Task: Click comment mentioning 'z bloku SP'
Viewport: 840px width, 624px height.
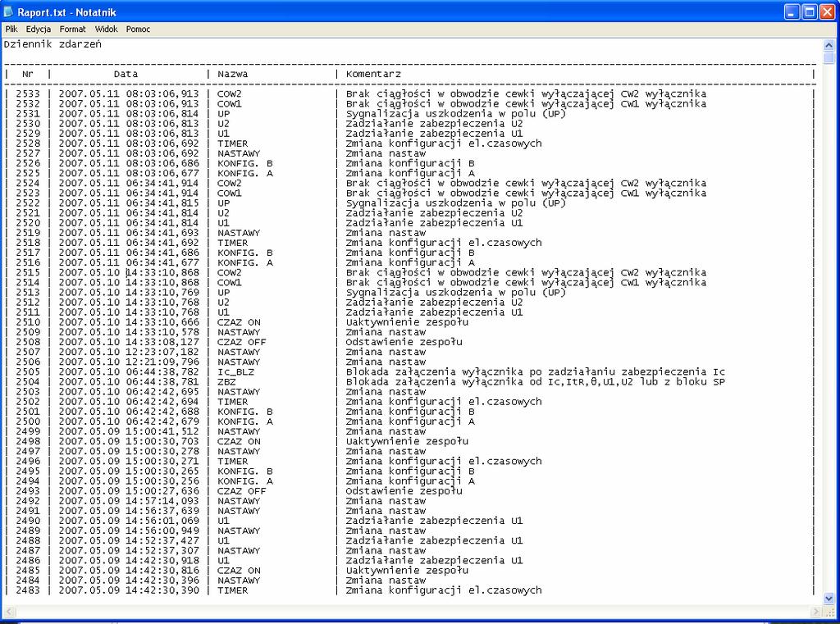Action: [x=535, y=382]
